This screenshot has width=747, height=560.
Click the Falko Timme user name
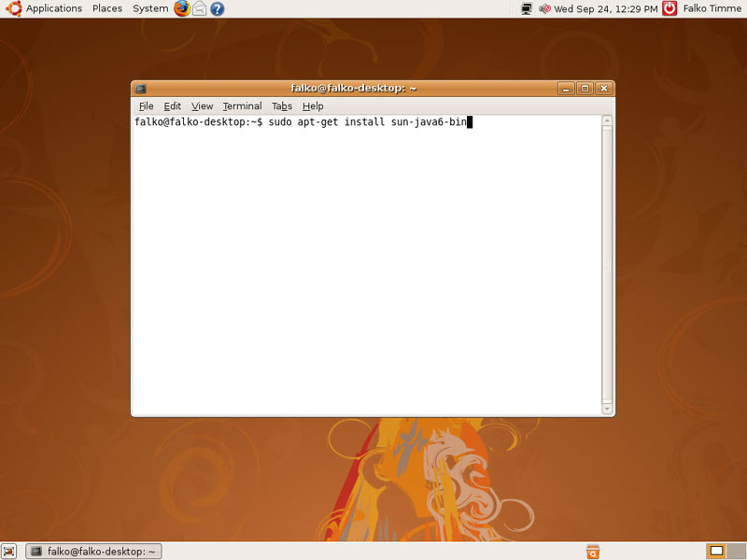[x=713, y=8]
